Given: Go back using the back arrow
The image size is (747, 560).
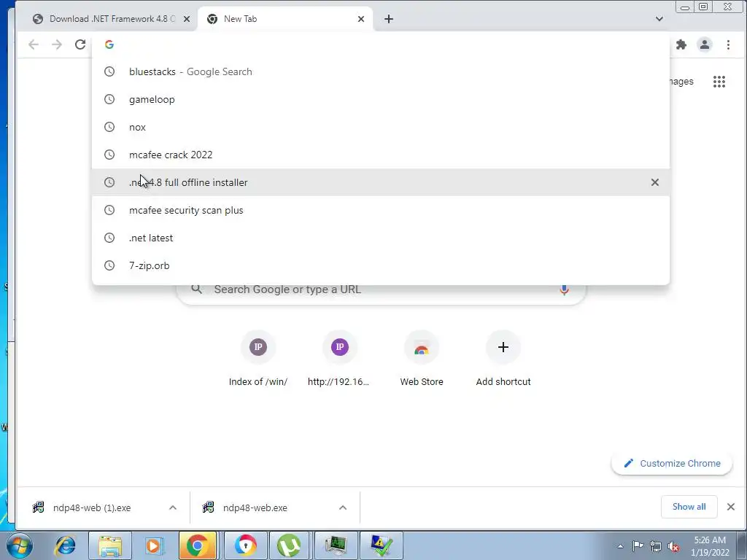Looking at the screenshot, I should pos(33,44).
